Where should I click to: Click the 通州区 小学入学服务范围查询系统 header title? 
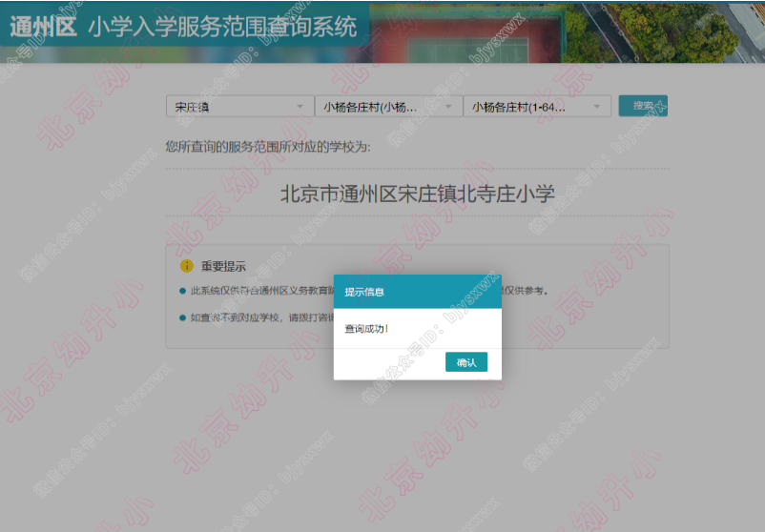(183, 26)
